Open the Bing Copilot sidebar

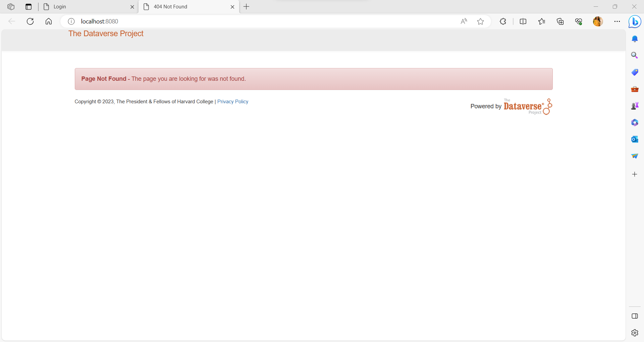635,22
